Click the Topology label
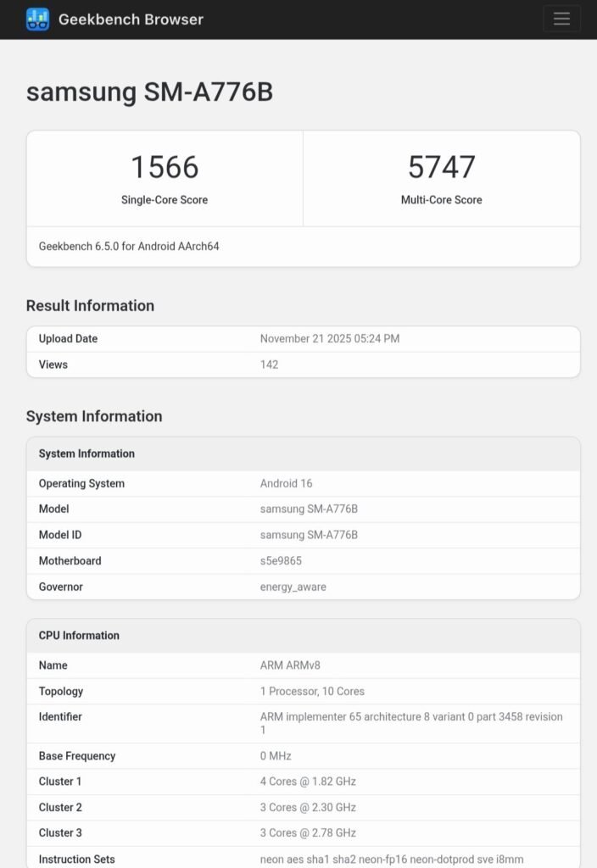This screenshot has height=868, width=597. 61,692
